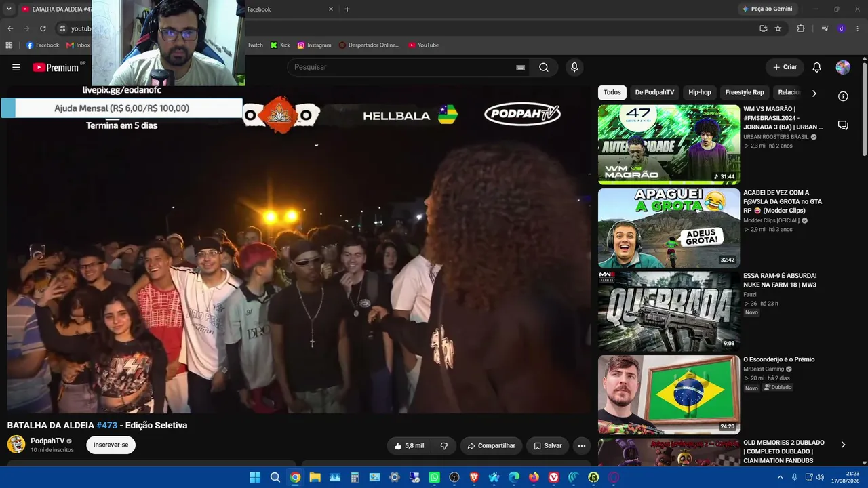868x488 pixels.
Task: Open the PodpahTV channel avatar
Action: point(16,445)
